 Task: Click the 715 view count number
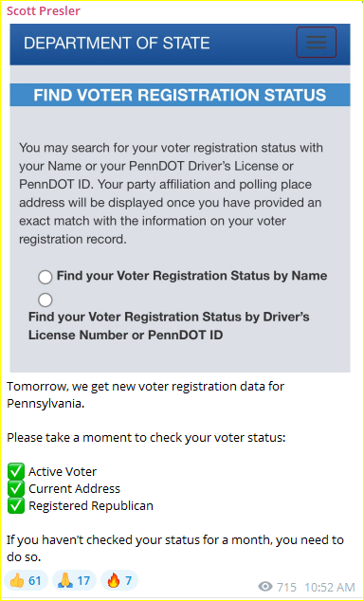pos(286,587)
